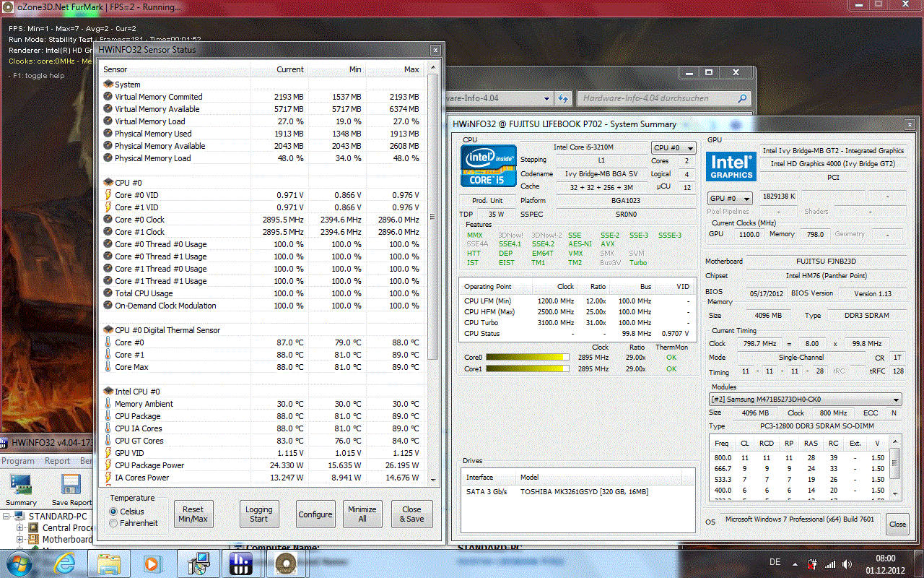Click the Max column header in Sensor Status
The width and height of the screenshot is (924, 578).
[395, 69]
